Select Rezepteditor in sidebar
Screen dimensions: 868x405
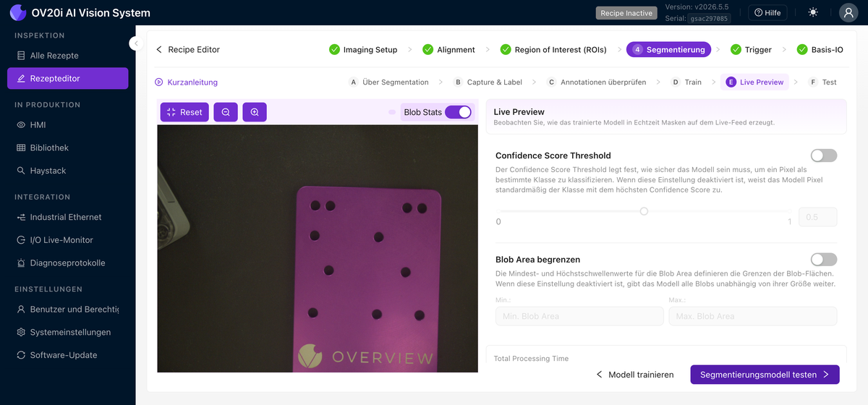[x=68, y=78]
